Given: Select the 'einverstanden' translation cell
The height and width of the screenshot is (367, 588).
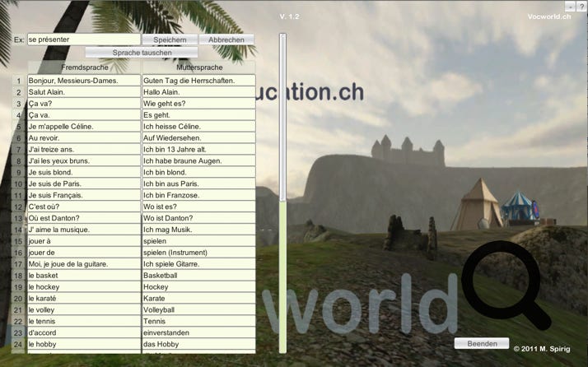Looking at the screenshot, I should 198,333.
